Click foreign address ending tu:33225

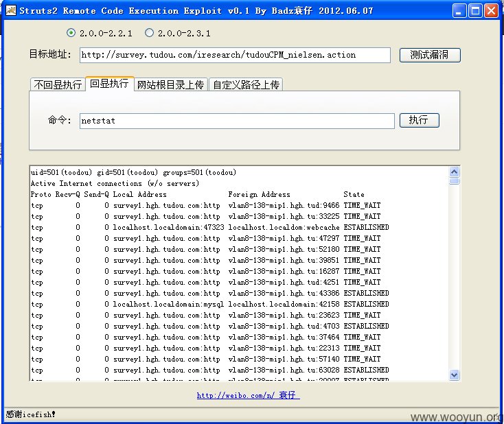pos(284,216)
